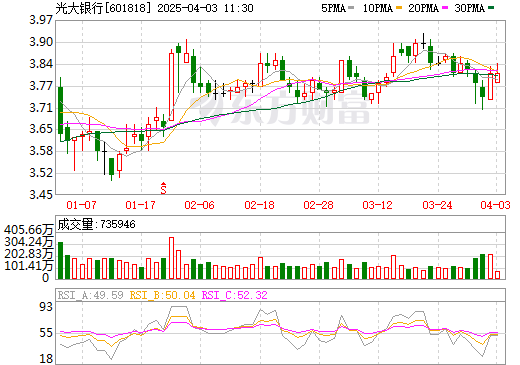Click the dark green 30PMA legend swatch
Screen dimensions: 520x365
click(x=491, y=8)
